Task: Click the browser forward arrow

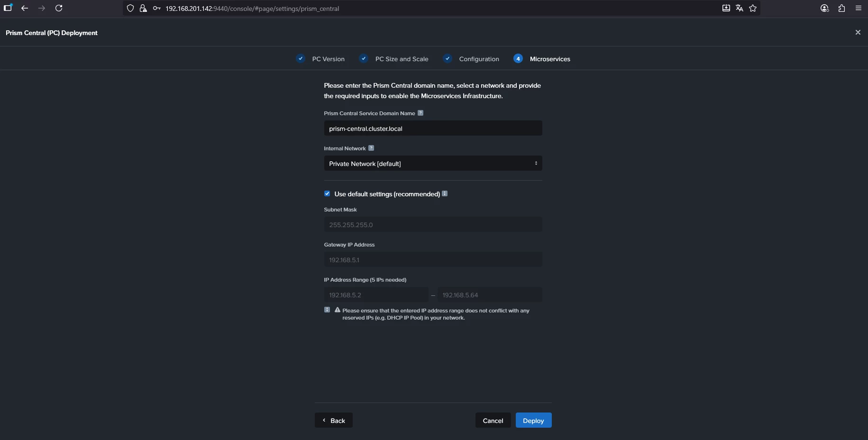Action: 42,8
